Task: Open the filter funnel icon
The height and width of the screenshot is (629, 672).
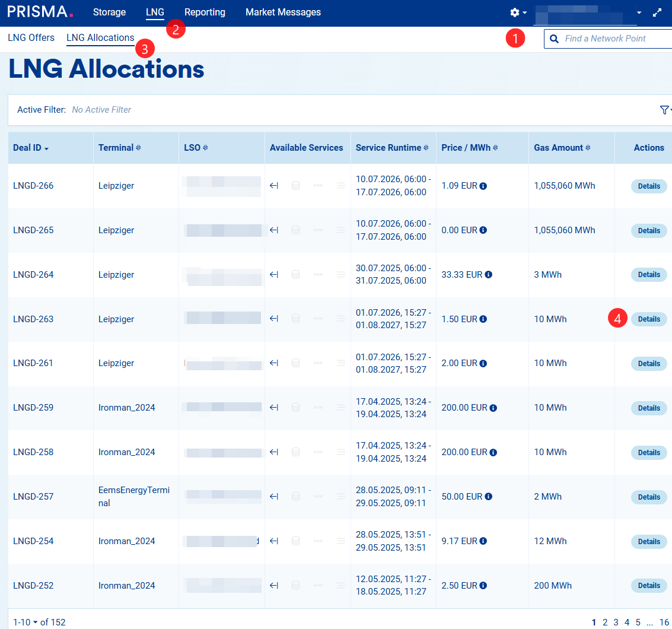Action: 664,110
